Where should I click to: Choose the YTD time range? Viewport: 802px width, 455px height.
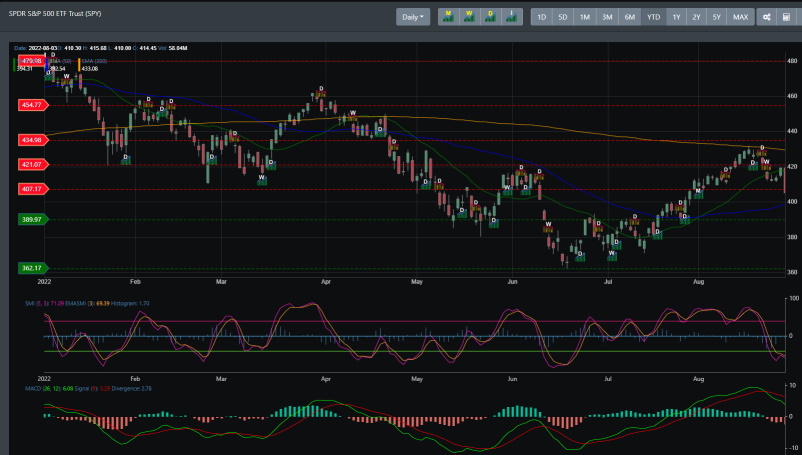[x=654, y=17]
